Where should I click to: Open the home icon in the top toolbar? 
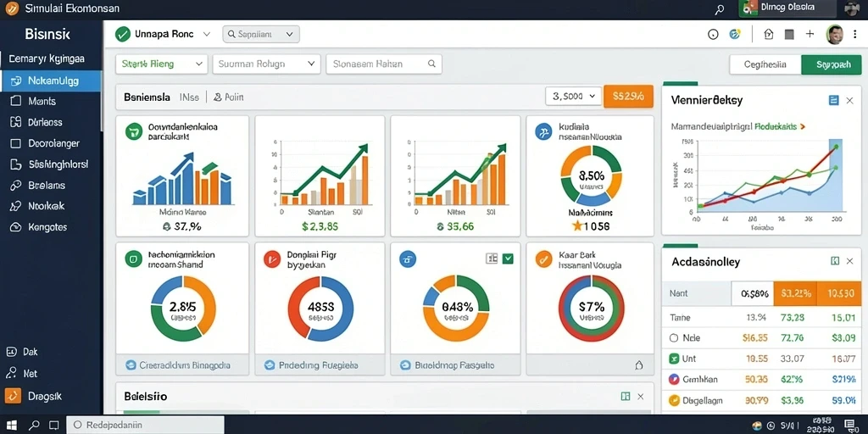tap(768, 34)
